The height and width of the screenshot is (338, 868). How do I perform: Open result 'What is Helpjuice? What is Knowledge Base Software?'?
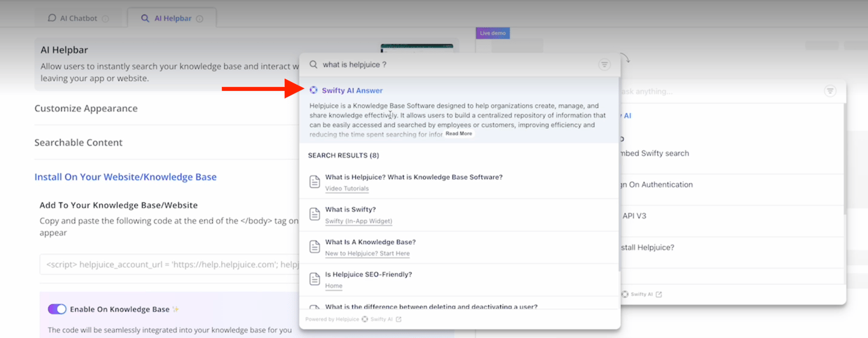click(x=414, y=177)
